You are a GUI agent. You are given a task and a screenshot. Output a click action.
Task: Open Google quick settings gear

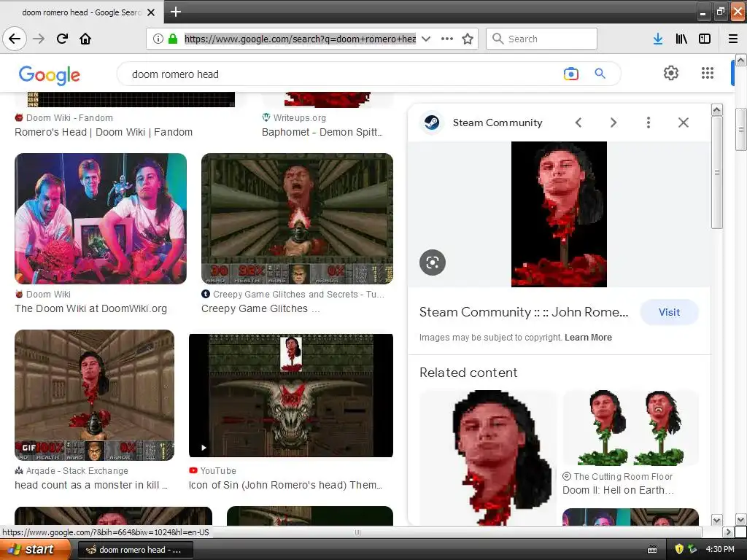pyautogui.click(x=671, y=73)
